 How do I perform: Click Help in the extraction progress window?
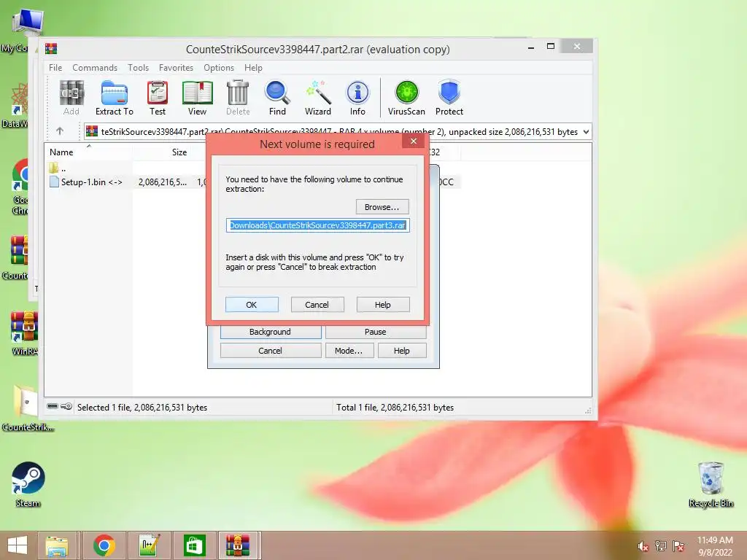[x=402, y=351]
